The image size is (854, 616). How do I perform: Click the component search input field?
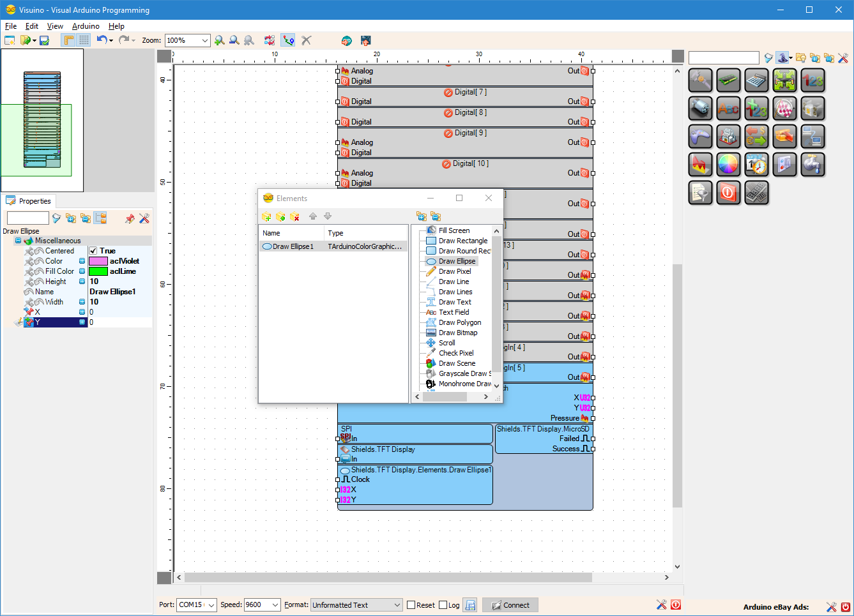point(724,57)
